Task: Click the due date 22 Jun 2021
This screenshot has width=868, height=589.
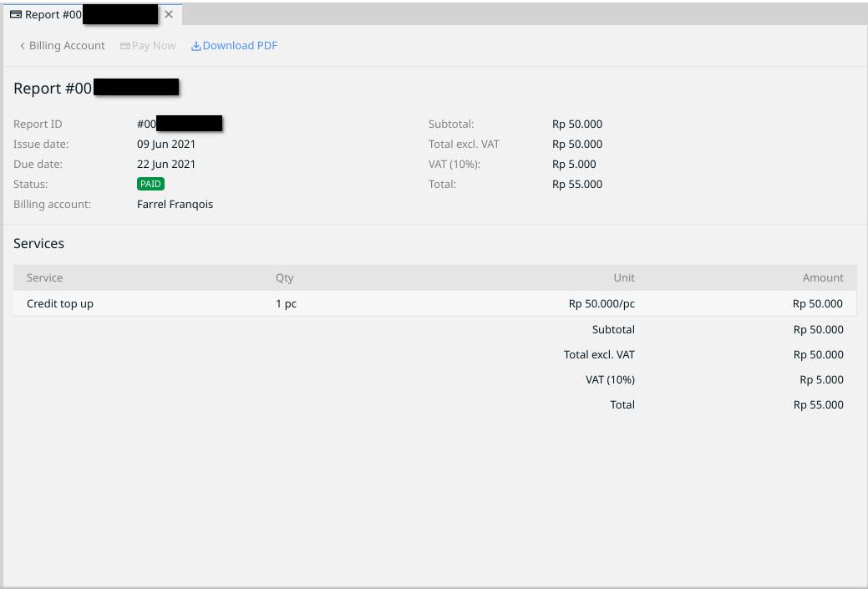Action: click(166, 164)
